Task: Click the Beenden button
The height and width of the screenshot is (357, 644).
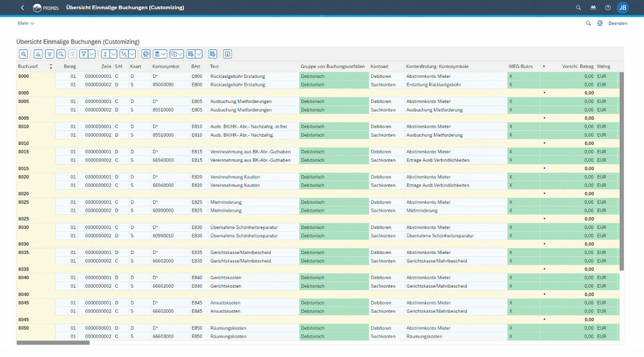Action: 618,23
